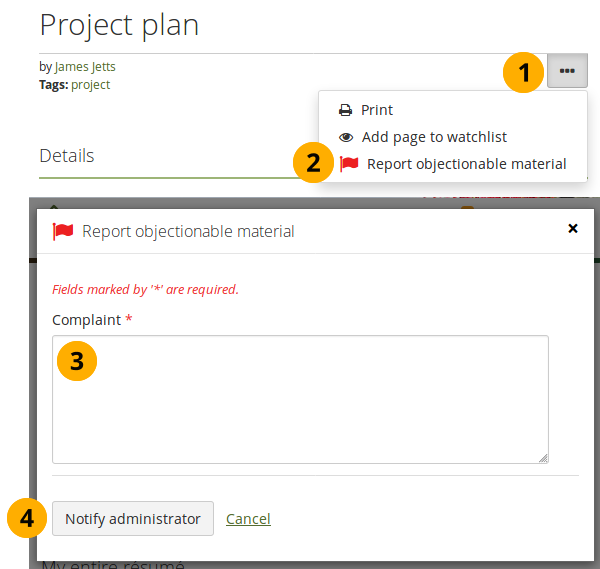
Task: Open the three-dots more options button
Action: tap(567, 71)
